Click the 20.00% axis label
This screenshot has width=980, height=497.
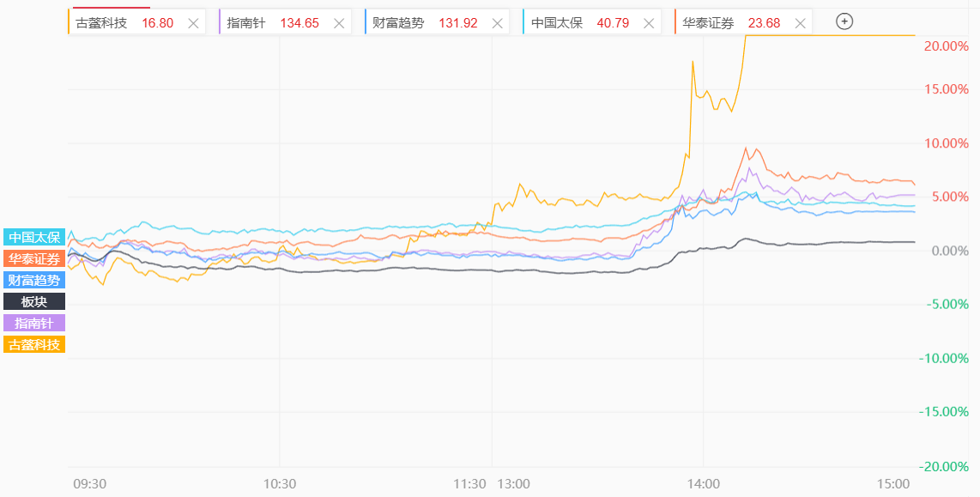[946, 45]
